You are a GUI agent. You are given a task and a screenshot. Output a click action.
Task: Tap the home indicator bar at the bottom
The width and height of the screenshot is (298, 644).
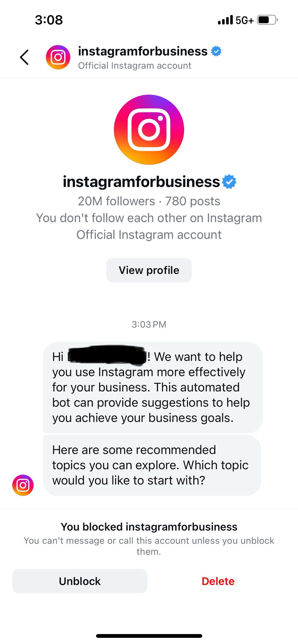pyautogui.click(x=149, y=636)
